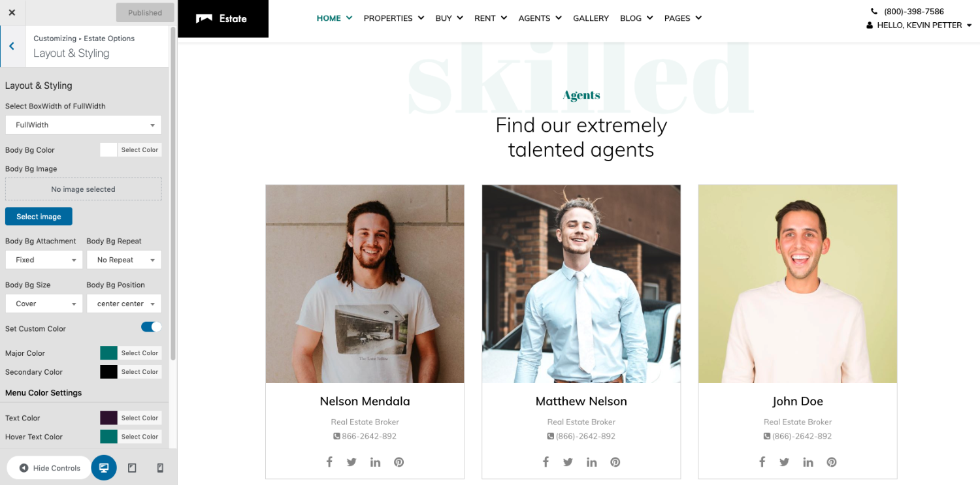
Task: Open the FullWidth layout dropdown
Action: point(84,125)
